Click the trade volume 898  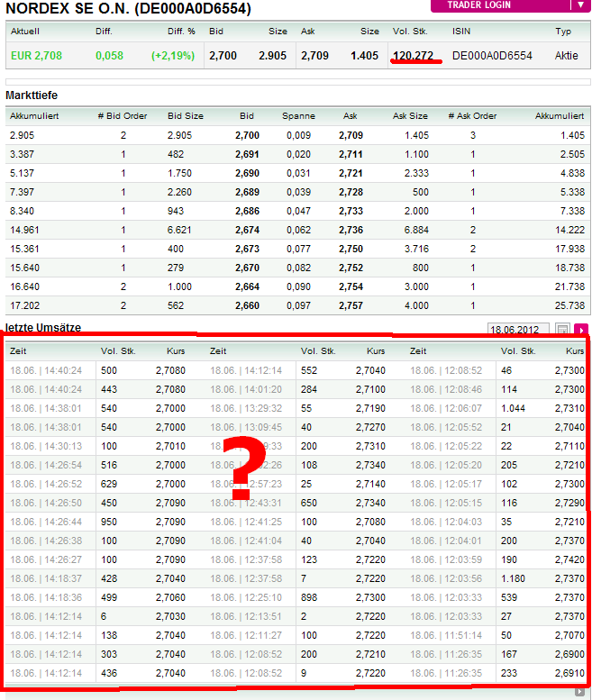(309, 598)
